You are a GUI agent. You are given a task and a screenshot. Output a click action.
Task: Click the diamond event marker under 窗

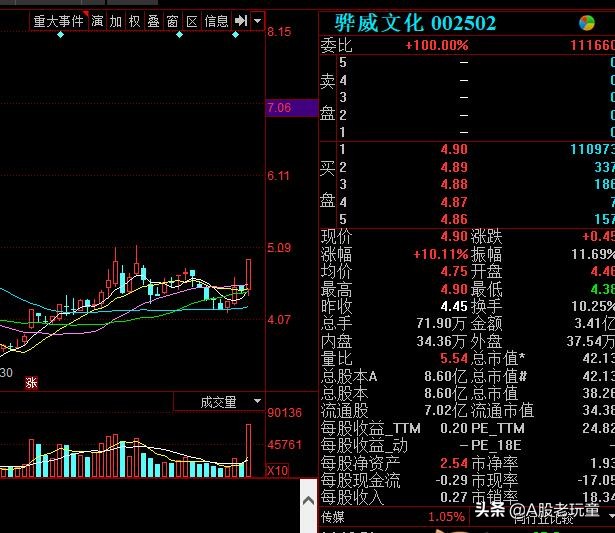pyautogui.click(x=179, y=35)
